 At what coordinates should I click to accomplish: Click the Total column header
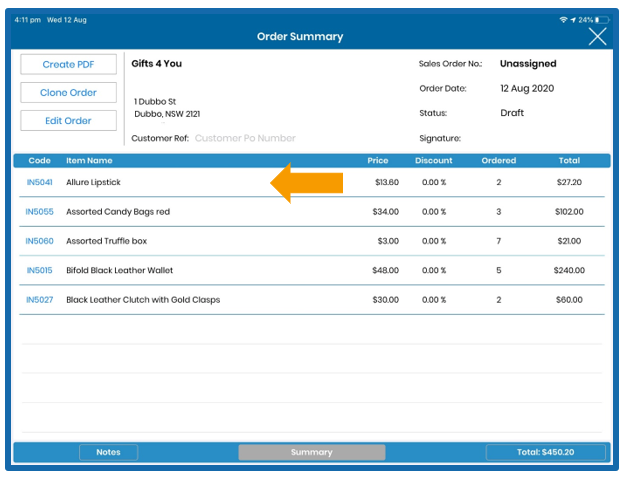(569, 161)
